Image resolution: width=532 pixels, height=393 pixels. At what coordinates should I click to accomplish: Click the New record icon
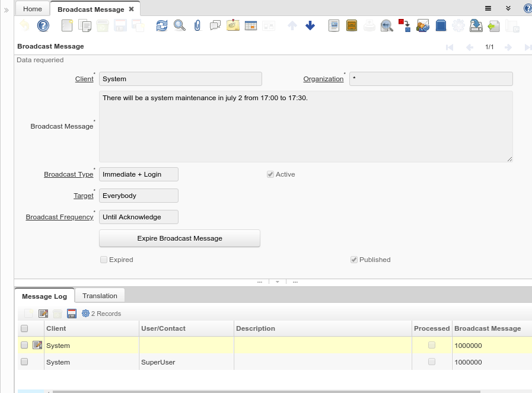click(x=67, y=25)
